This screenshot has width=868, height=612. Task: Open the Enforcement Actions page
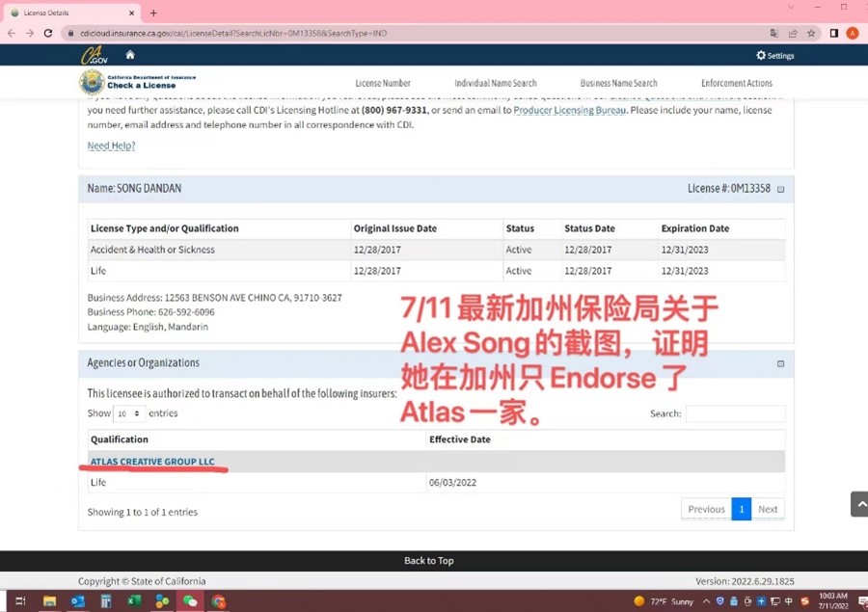point(737,83)
